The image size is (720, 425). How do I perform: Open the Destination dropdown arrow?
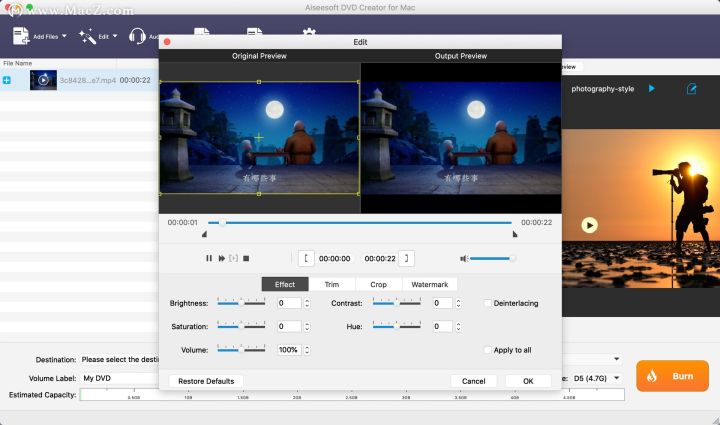(617, 359)
